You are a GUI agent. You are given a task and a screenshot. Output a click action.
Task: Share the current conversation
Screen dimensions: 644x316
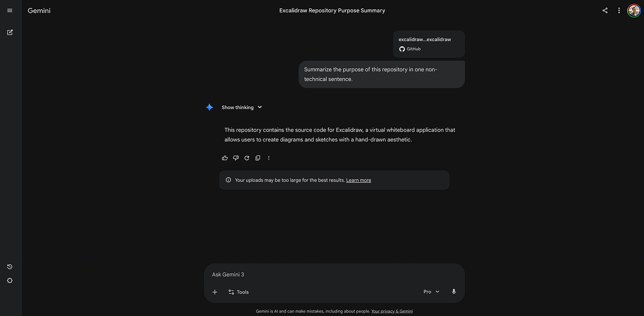pyautogui.click(x=605, y=10)
